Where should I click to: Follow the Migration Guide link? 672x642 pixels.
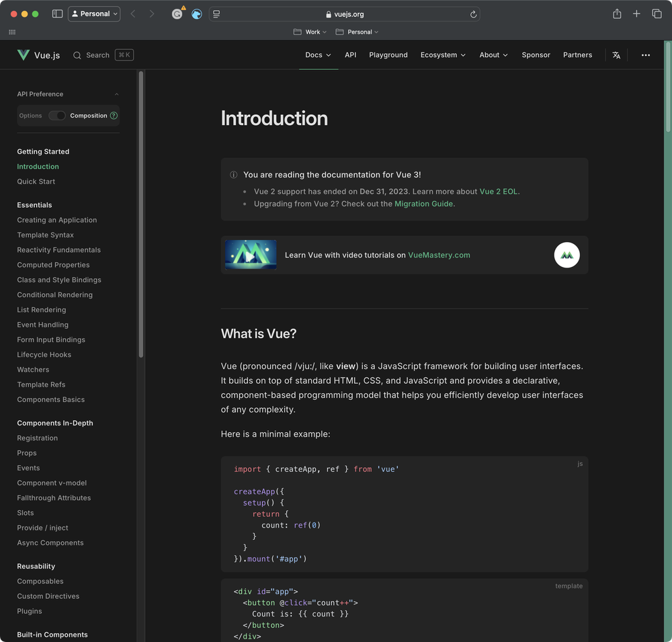pos(423,204)
